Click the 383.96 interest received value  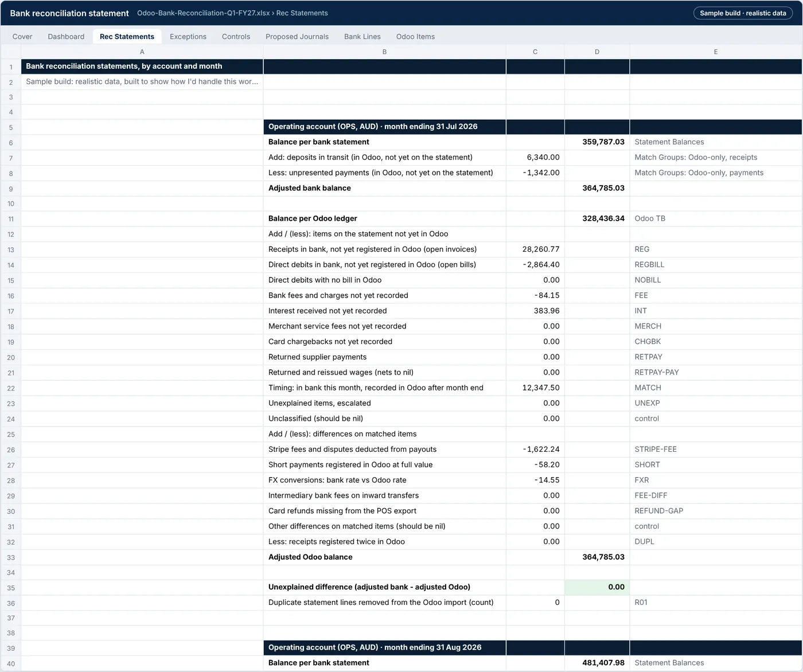pos(535,311)
